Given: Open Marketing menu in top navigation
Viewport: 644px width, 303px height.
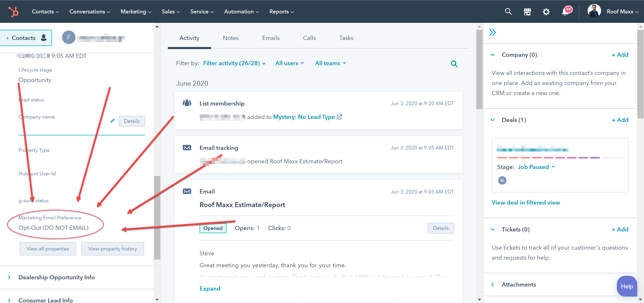Looking at the screenshot, I should 136,12.
